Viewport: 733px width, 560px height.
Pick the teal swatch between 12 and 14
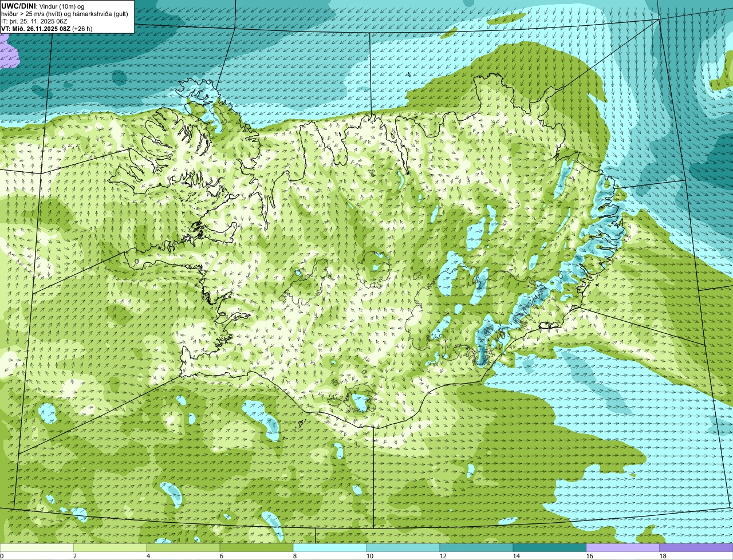tap(476, 547)
